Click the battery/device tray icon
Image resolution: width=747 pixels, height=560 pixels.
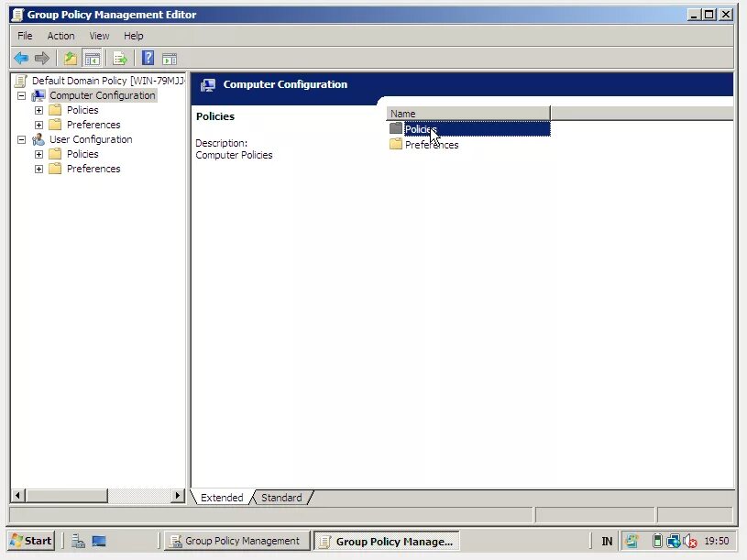657,541
